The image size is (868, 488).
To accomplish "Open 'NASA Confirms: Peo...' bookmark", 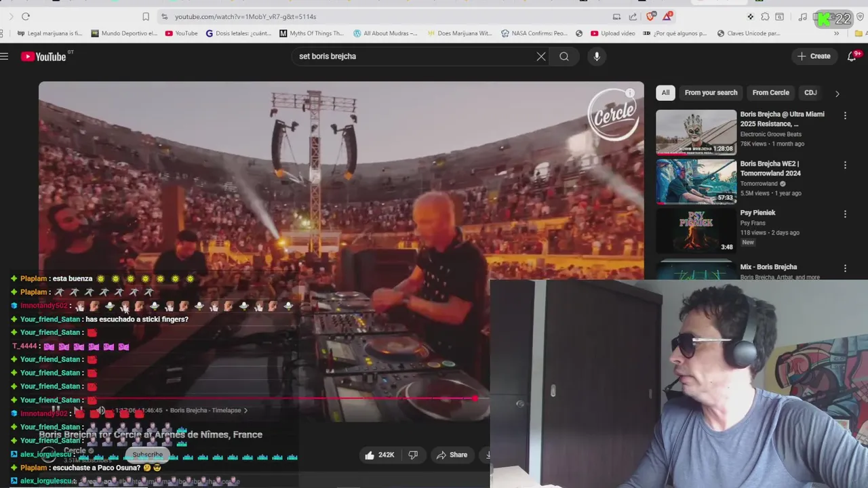I will [x=534, y=33].
